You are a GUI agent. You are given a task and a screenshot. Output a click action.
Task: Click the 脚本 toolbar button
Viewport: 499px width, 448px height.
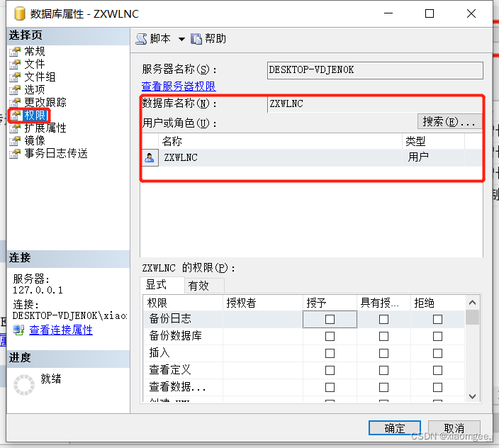pyautogui.click(x=154, y=39)
